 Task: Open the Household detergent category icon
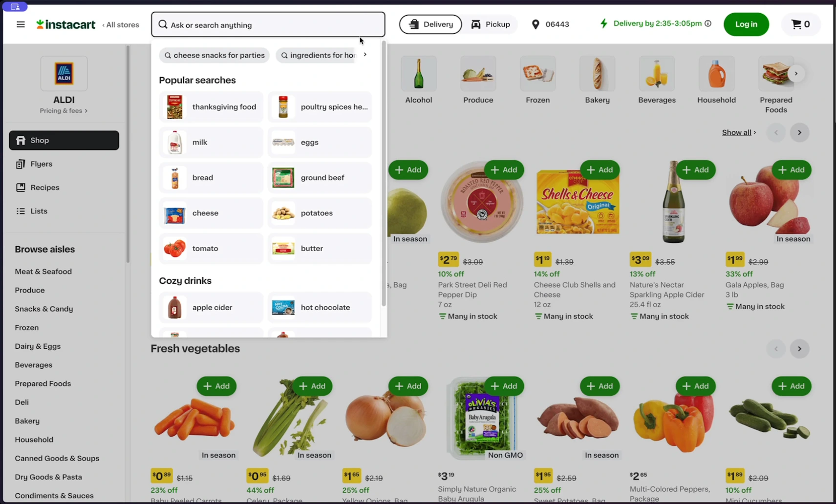716,74
